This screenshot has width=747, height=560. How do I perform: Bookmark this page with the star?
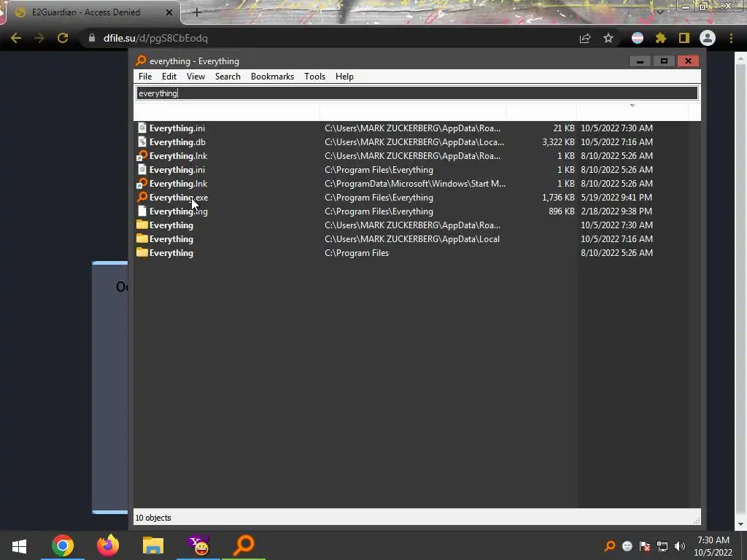(x=608, y=38)
